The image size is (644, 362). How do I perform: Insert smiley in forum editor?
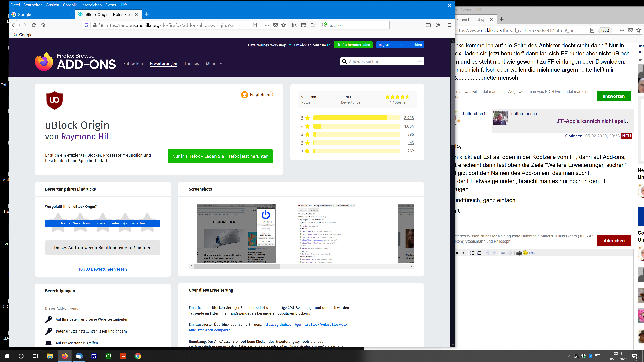click(525, 253)
